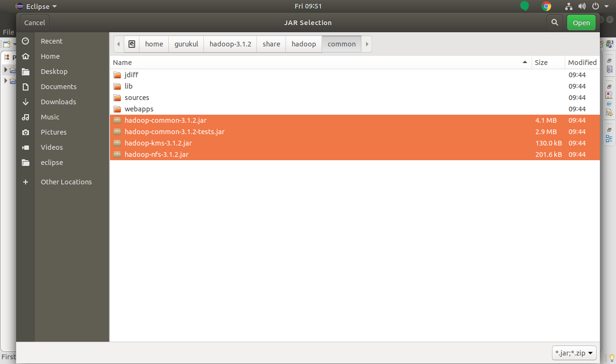616x364 pixels.
Task: Click the green Open button
Action: point(581,23)
